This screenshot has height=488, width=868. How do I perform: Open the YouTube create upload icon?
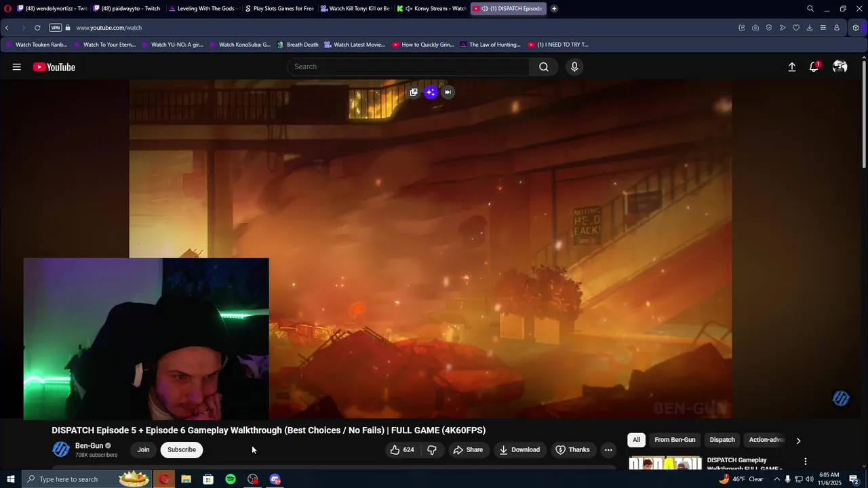pos(791,67)
